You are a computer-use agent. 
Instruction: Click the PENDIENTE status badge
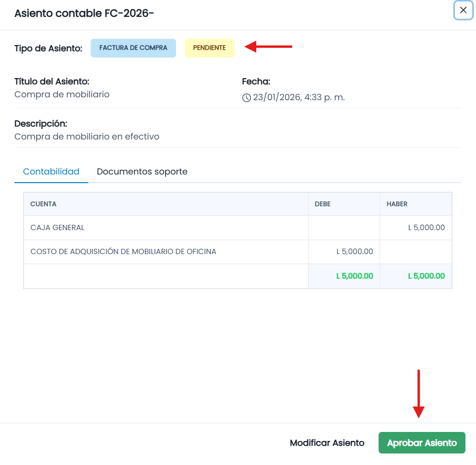click(210, 48)
